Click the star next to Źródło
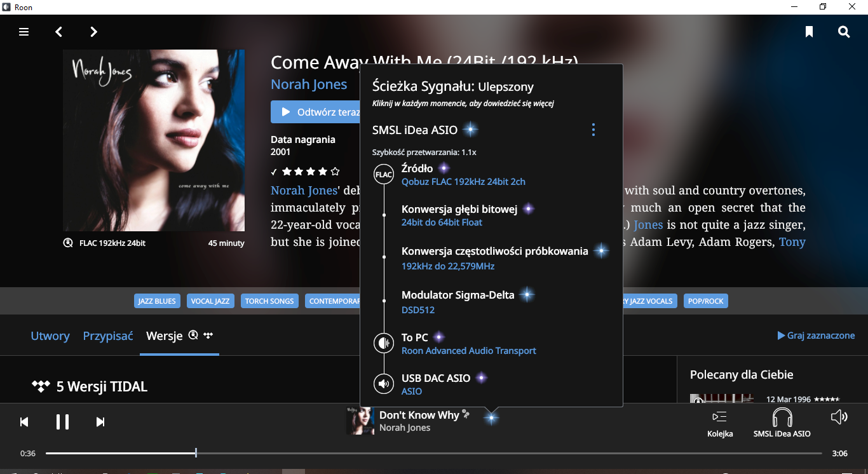The height and width of the screenshot is (474, 868). (444, 168)
